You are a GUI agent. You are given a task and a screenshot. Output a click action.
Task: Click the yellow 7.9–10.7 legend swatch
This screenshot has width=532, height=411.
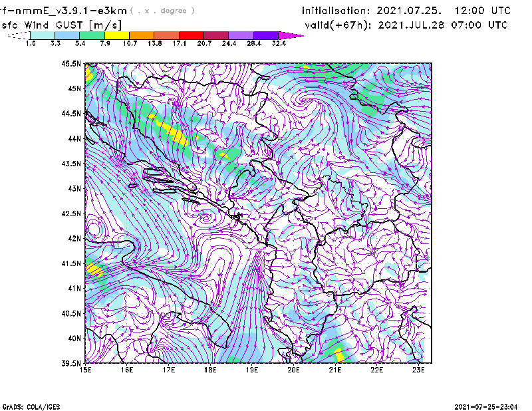click(117, 35)
